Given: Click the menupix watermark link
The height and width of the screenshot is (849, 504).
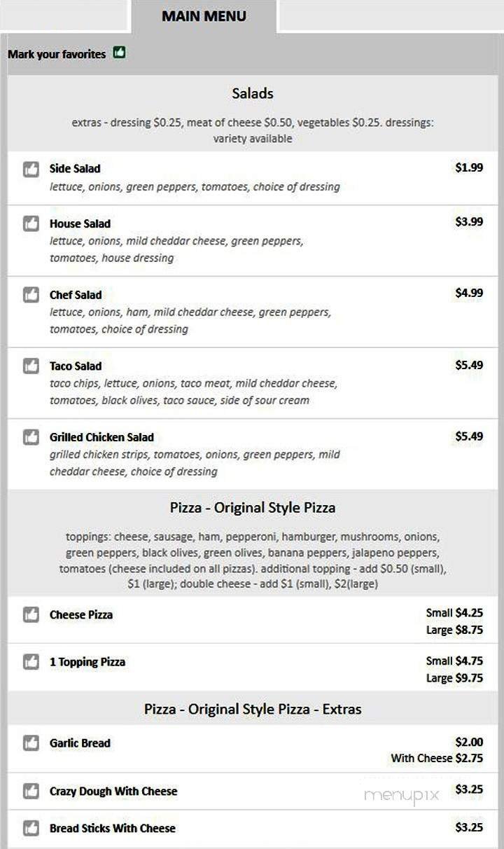Looking at the screenshot, I should (x=400, y=796).
